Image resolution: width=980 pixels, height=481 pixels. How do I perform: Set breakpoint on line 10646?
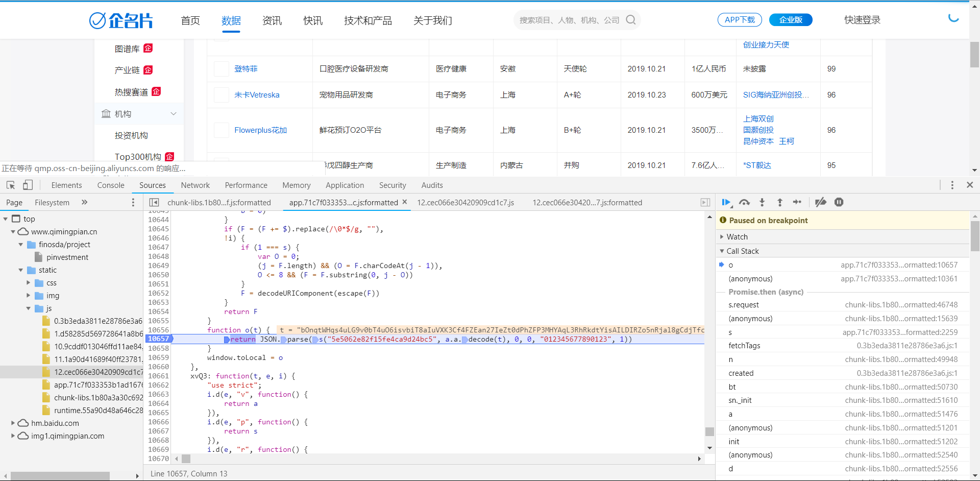click(x=159, y=238)
